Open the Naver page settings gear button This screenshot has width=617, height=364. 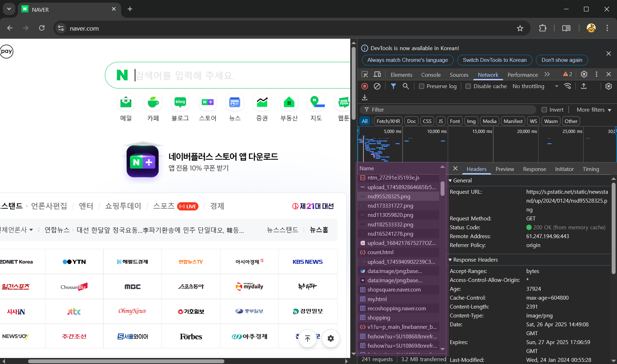(331, 338)
